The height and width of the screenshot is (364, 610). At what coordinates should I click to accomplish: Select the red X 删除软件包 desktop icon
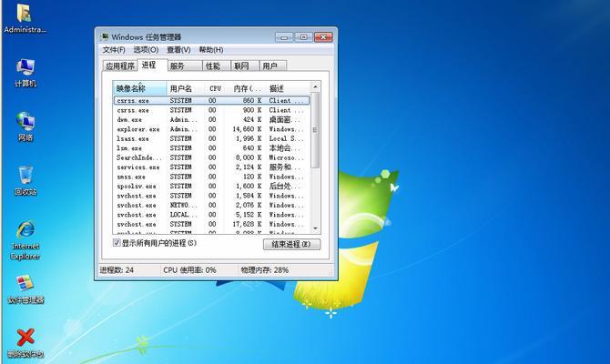pos(25,343)
